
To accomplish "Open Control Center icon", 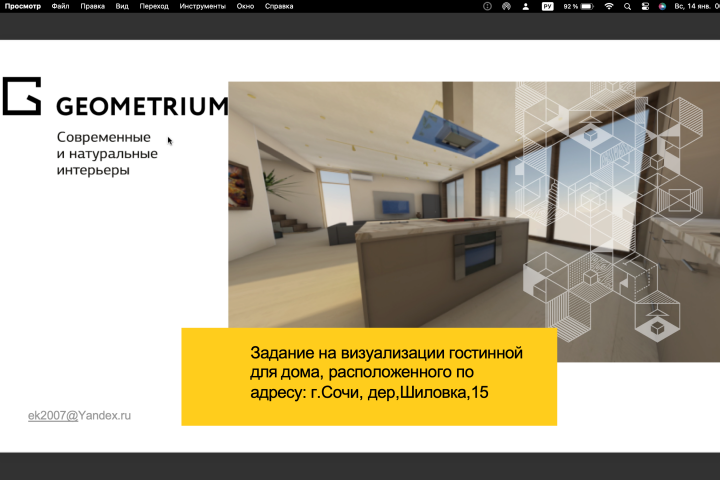I will click(x=645, y=6).
